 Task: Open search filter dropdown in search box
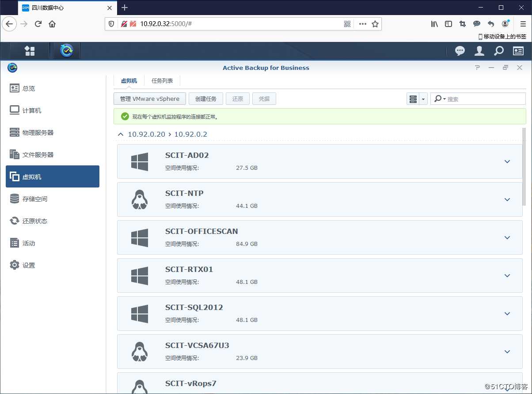(x=440, y=99)
